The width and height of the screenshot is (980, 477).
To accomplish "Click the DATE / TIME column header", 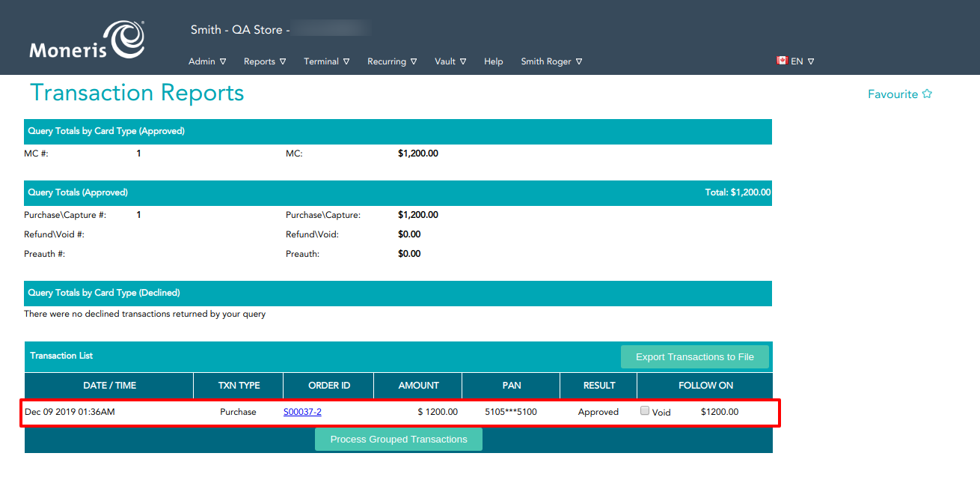I will [x=109, y=386].
